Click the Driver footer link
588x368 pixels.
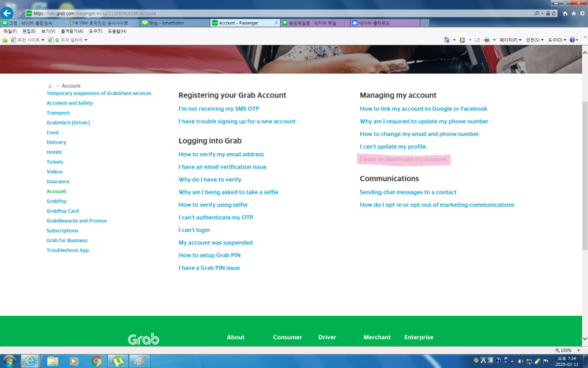pos(327,337)
